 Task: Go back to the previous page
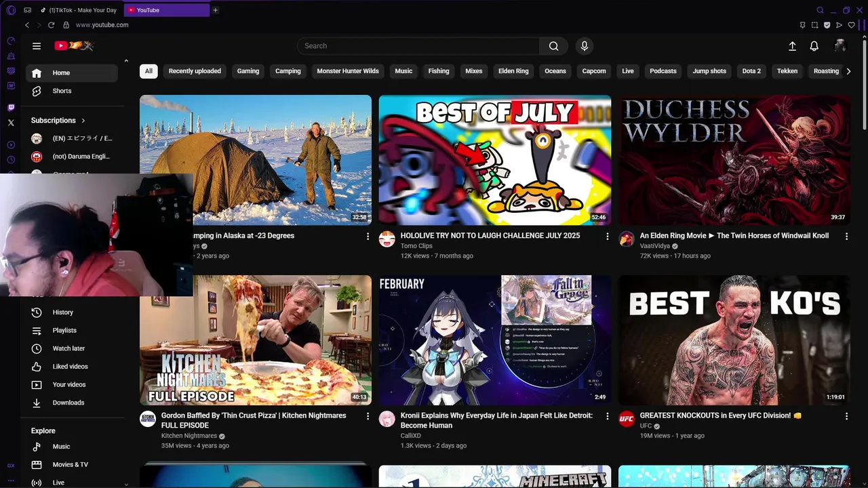click(x=27, y=25)
